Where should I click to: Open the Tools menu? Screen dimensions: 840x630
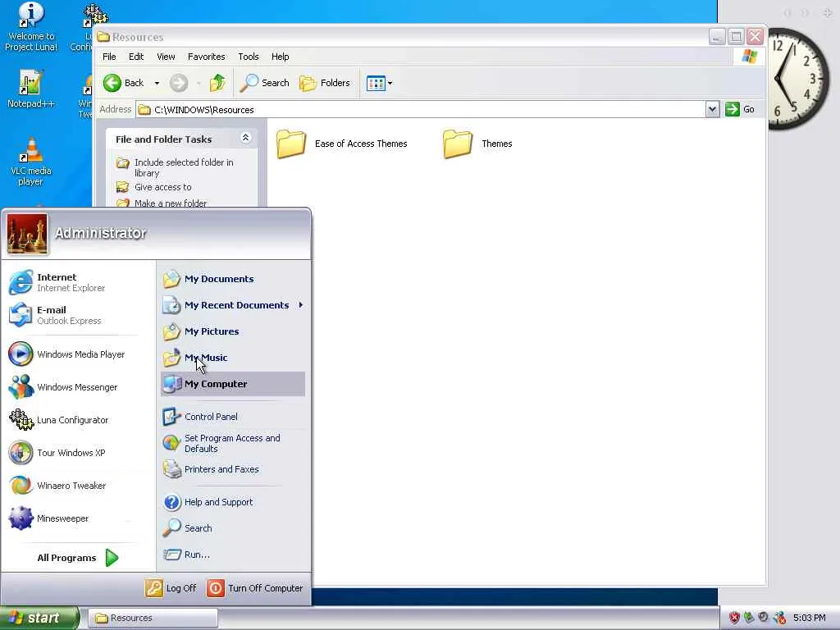[248, 57]
